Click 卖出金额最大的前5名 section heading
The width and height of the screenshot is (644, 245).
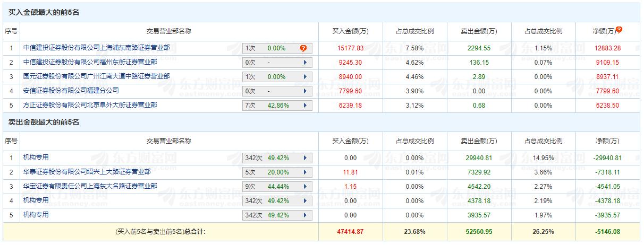click(44, 122)
